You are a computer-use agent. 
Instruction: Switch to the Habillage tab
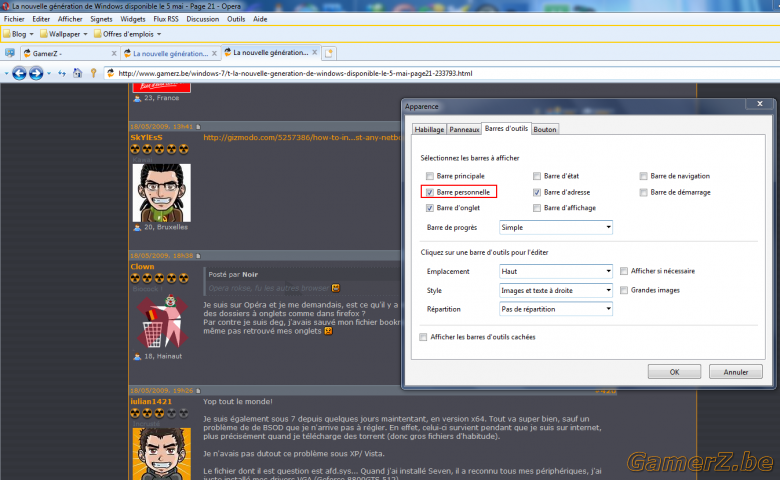[429, 129]
